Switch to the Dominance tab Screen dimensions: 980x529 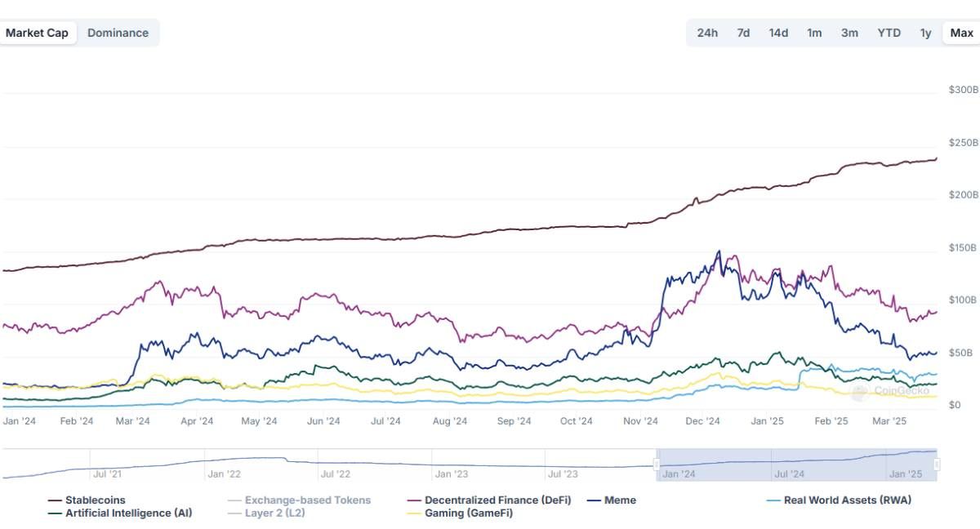(x=118, y=33)
